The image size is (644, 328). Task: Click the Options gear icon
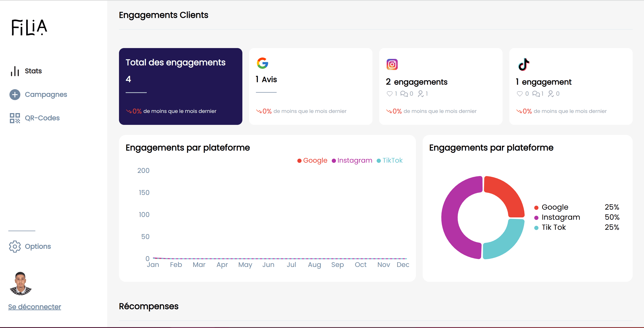coord(15,247)
